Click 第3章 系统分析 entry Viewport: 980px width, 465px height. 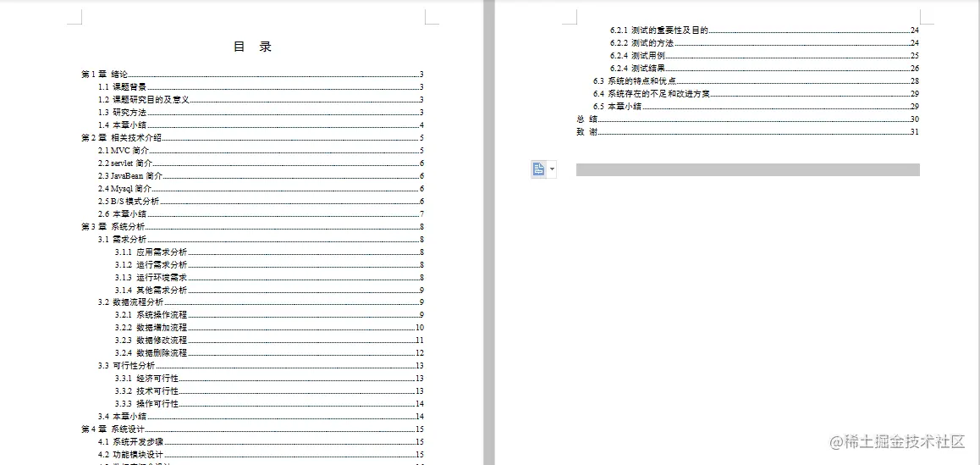(x=253, y=226)
